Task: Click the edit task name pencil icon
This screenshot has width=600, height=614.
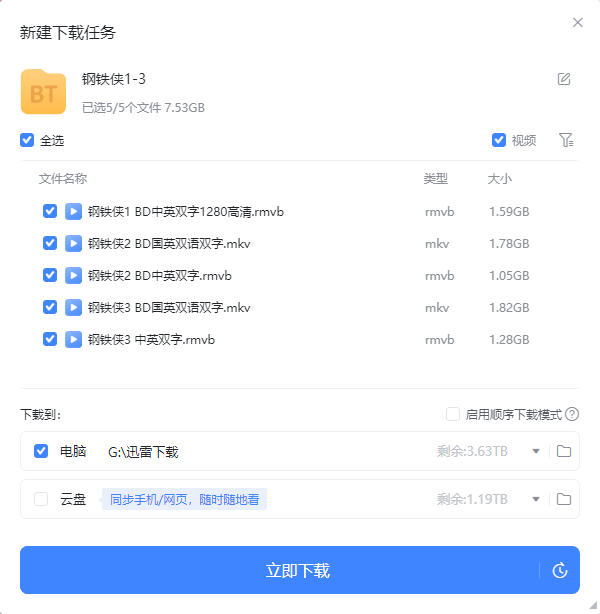Action: 564,79
